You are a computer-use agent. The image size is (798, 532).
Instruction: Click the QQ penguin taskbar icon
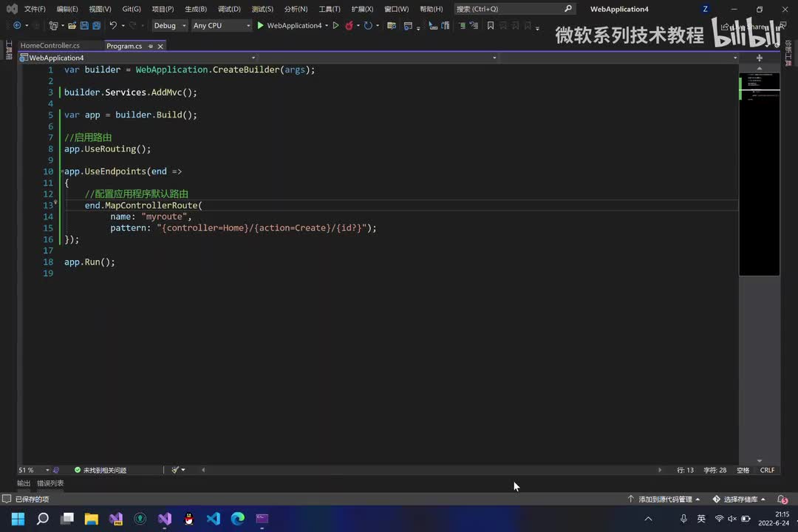[189, 518]
